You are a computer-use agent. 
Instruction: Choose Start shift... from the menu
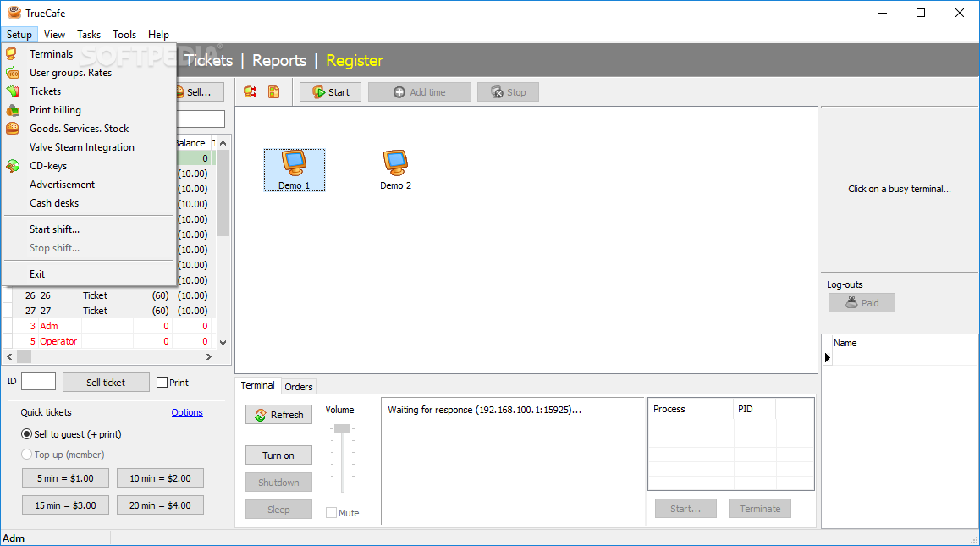click(90, 229)
